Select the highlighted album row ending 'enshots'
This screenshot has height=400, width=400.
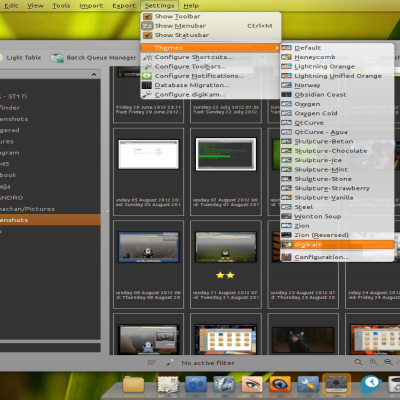[50, 220]
